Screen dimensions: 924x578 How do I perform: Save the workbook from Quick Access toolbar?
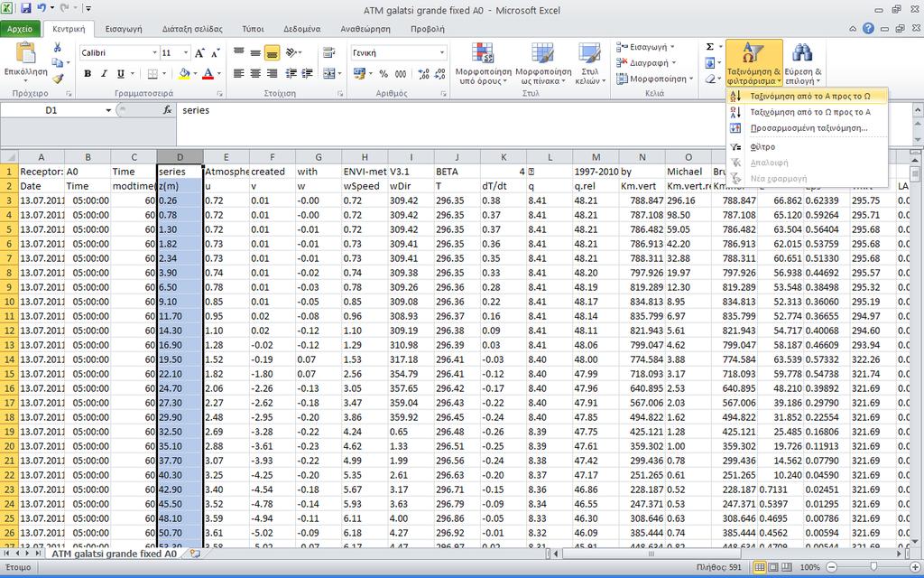point(26,9)
